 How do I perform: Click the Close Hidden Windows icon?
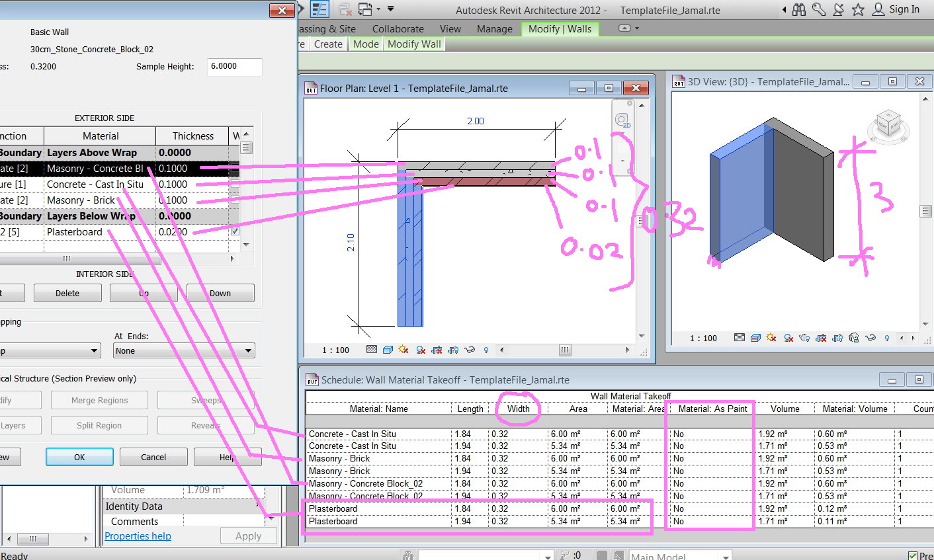tap(344, 9)
